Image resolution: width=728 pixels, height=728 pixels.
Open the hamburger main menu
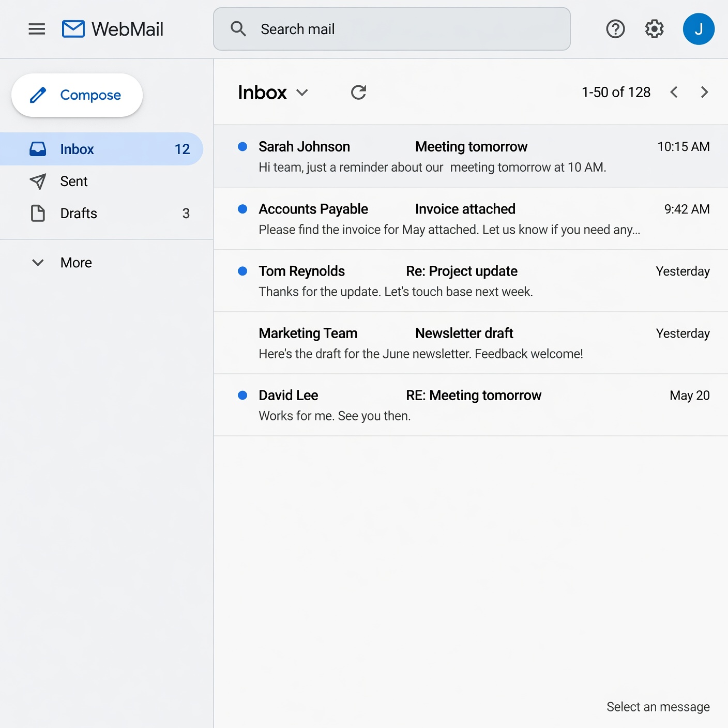tap(37, 29)
